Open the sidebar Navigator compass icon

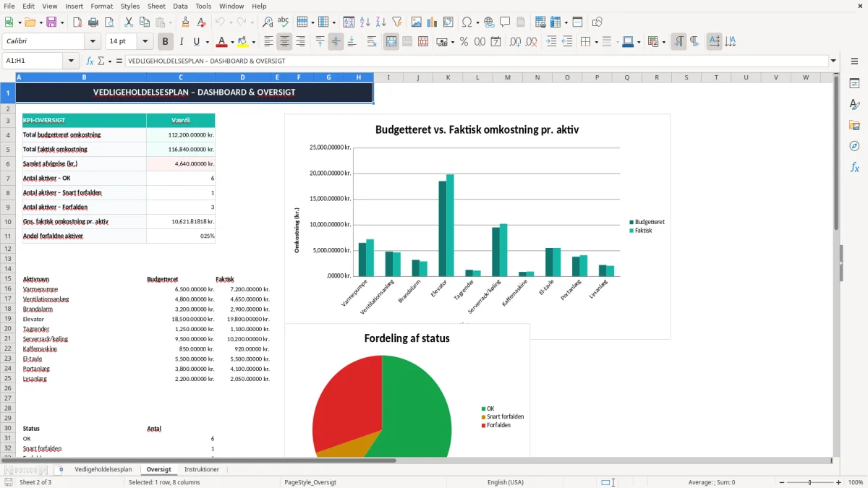point(854,146)
